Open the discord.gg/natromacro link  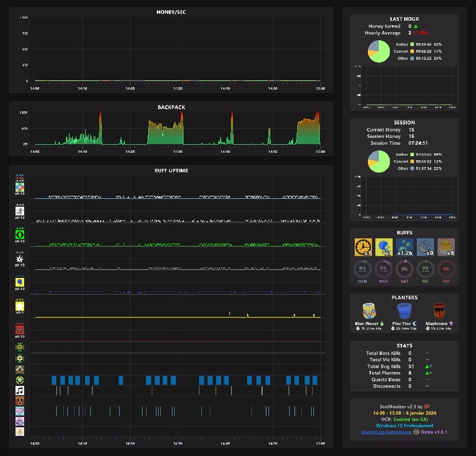[386, 432]
